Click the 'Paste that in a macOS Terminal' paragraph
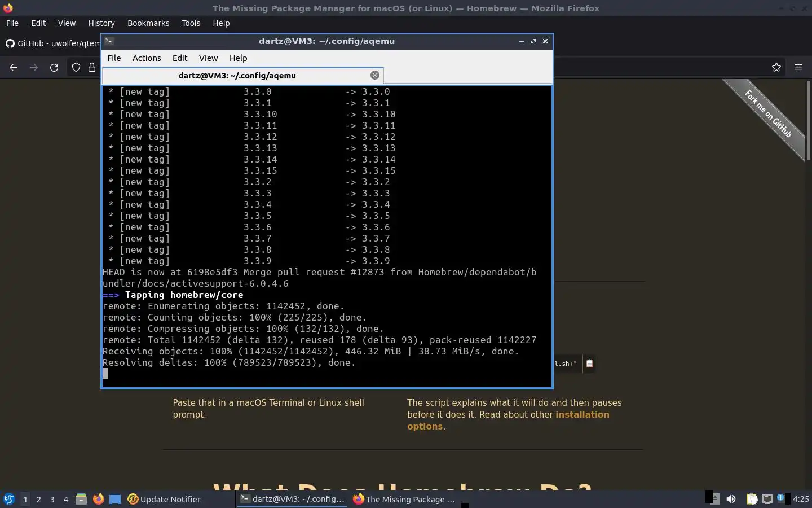 pos(268,409)
